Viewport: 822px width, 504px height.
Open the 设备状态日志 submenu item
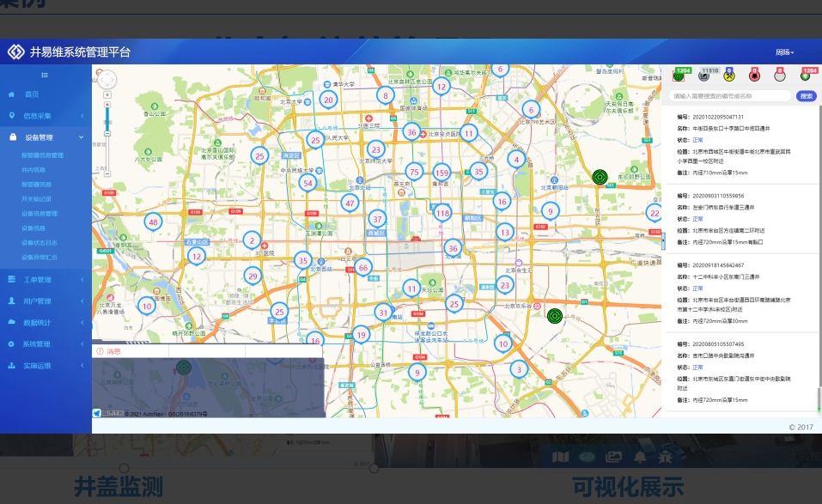point(40,243)
